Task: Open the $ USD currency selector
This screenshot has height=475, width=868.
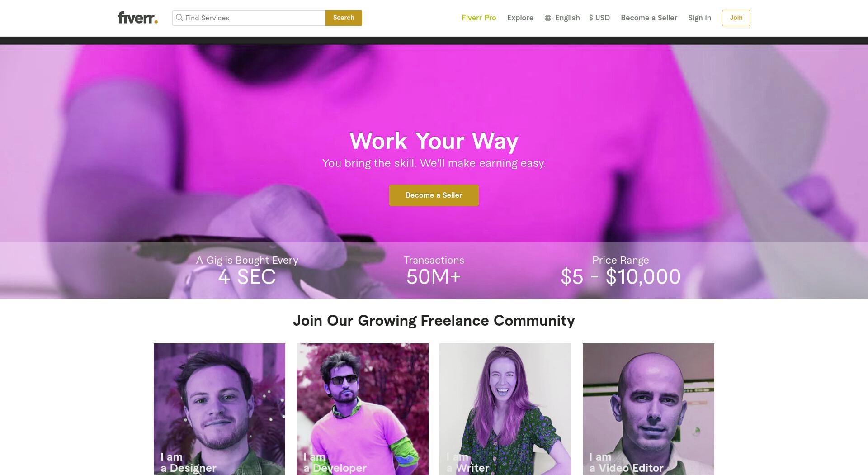Action: [x=599, y=18]
